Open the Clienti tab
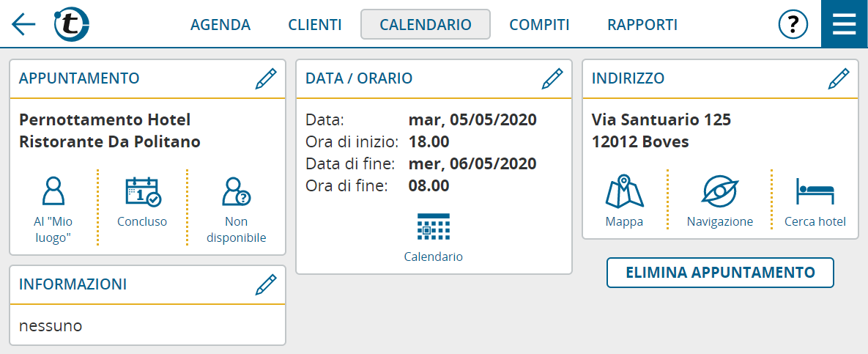The height and width of the screenshot is (354, 868). pyautogui.click(x=315, y=24)
